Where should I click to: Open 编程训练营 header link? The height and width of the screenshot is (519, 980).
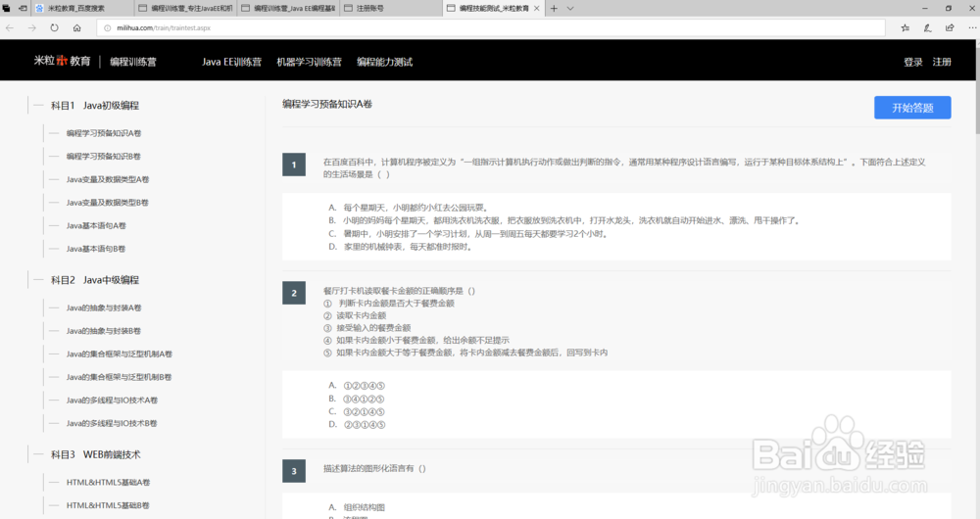133,62
